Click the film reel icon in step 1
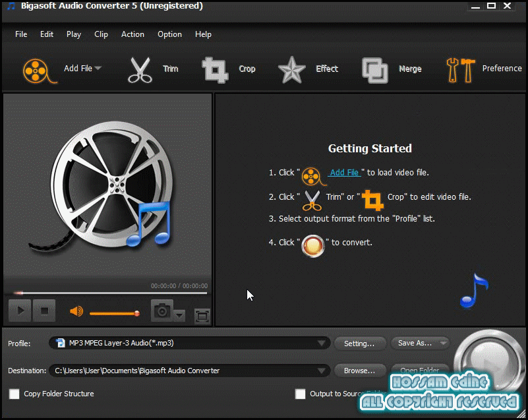 pyautogui.click(x=313, y=177)
